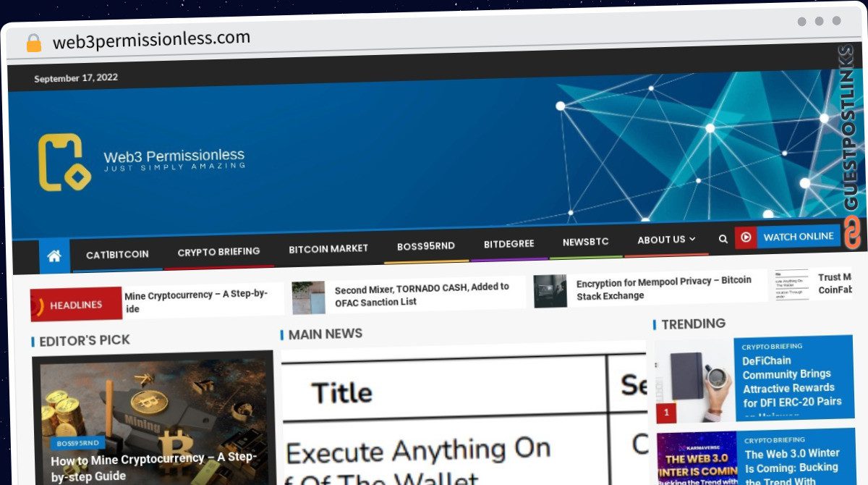Go to the NewsBTC menu item

click(x=585, y=242)
